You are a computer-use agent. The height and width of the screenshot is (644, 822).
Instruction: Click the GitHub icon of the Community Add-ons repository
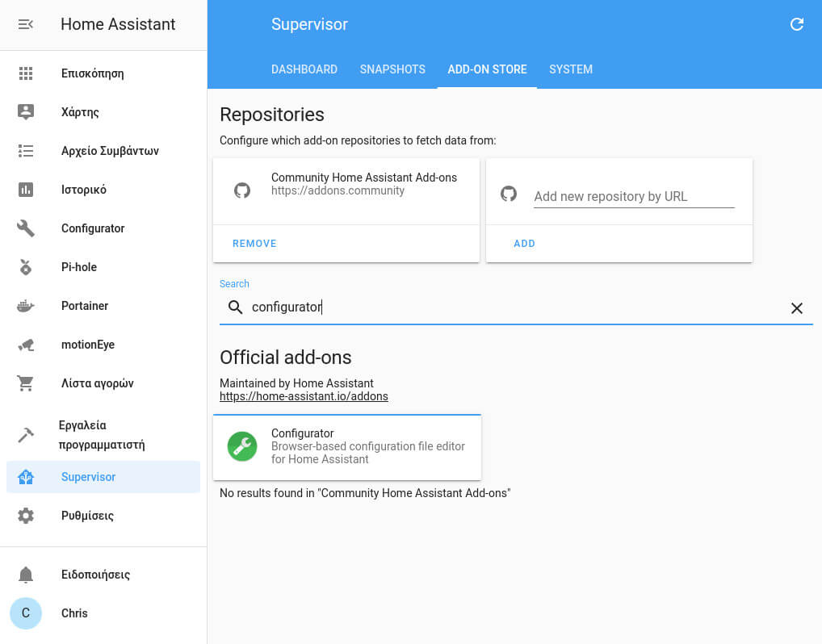click(242, 190)
